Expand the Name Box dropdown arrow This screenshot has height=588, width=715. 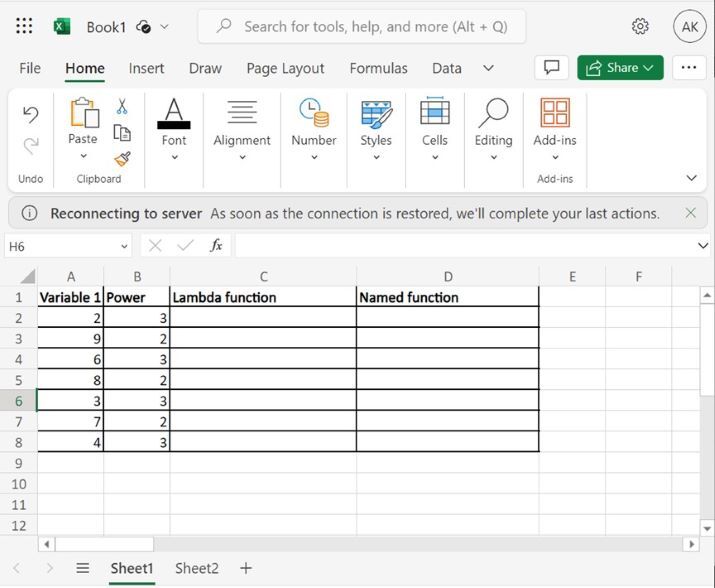coord(124,246)
